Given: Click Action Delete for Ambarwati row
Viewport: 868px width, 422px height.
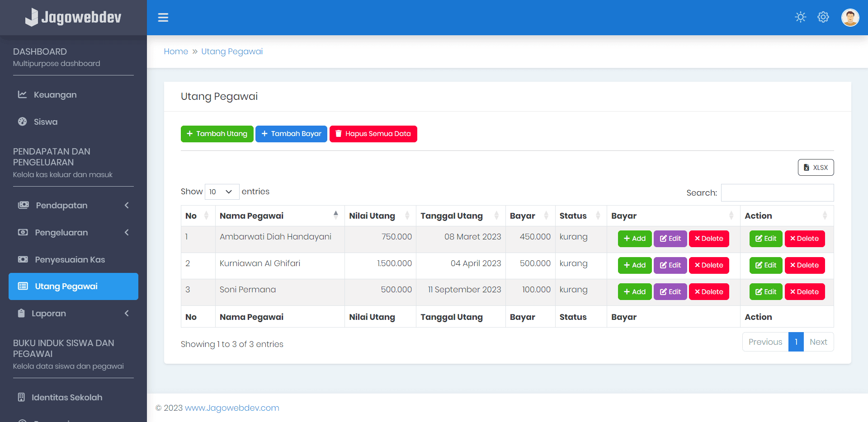Looking at the screenshot, I should (x=805, y=239).
